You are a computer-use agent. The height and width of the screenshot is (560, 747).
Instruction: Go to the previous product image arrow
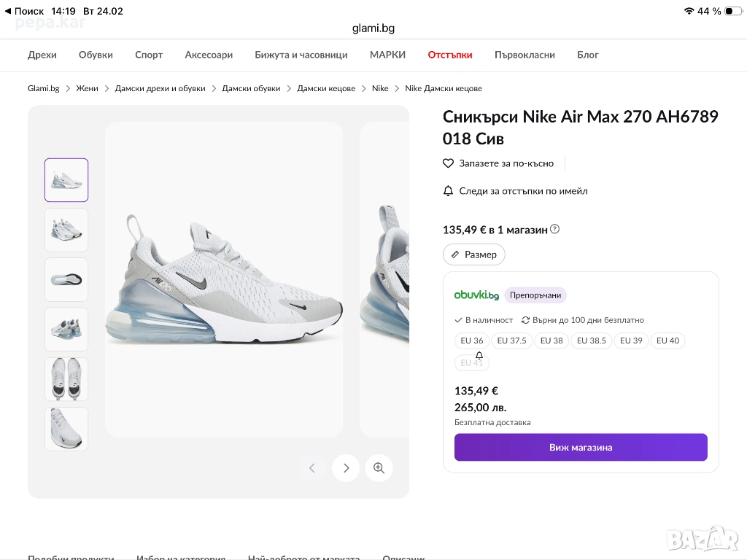point(312,468)
